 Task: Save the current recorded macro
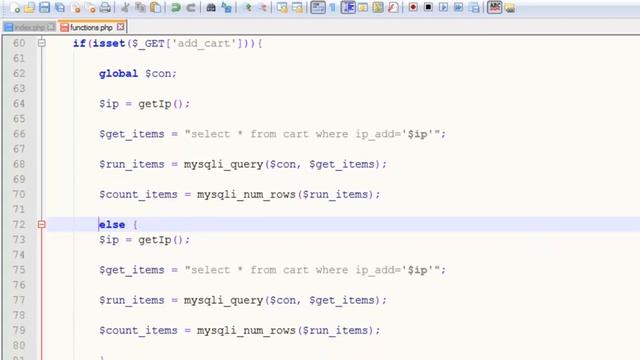pos(474,7)
